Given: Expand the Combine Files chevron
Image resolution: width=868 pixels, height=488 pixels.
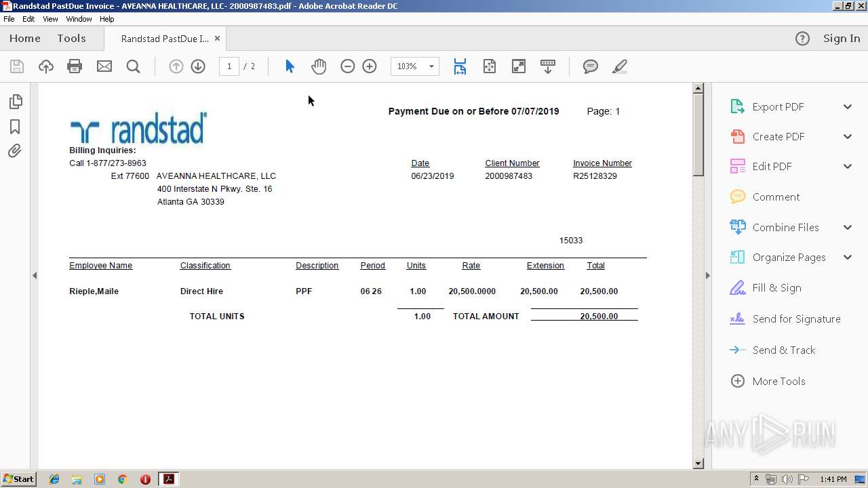Looking at the screenshot, I should [x=848, y=227].
